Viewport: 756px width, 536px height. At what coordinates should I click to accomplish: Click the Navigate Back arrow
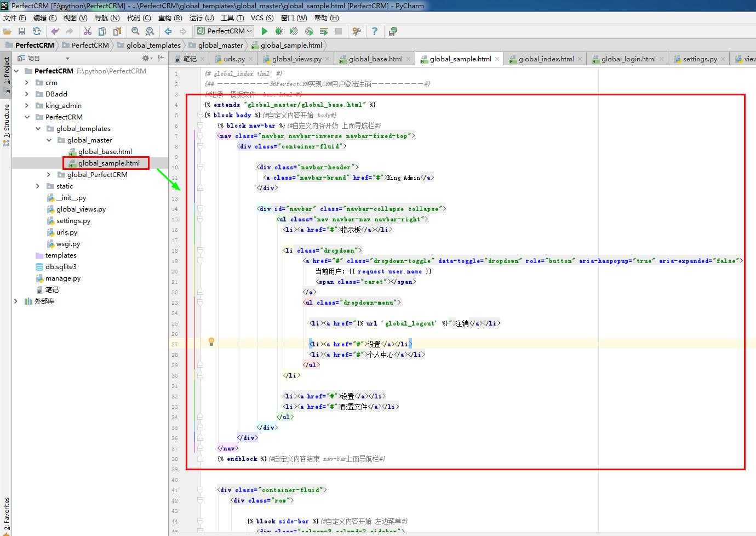(168, 31)
